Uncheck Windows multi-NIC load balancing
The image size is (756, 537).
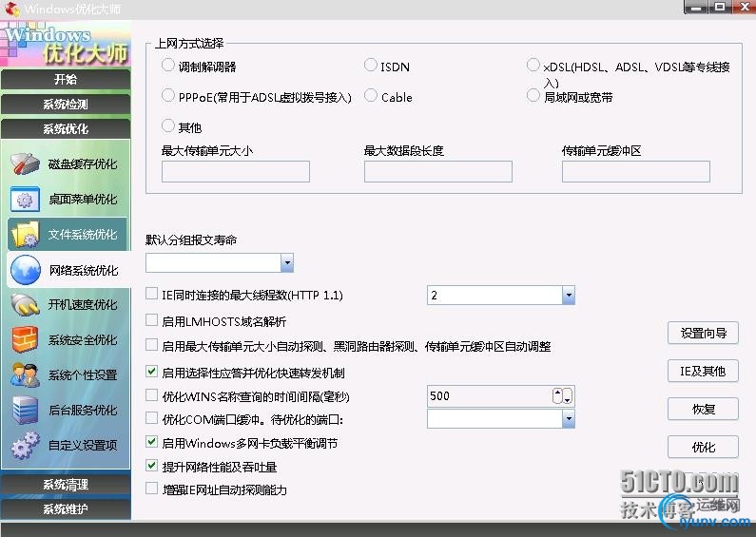click(x=151, y=442)
